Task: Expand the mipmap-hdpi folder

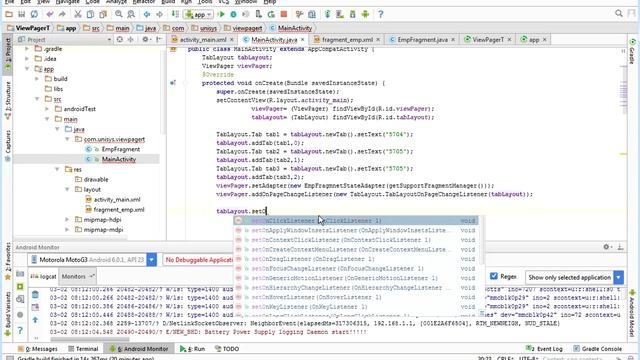Action: (x=67, y=220)
